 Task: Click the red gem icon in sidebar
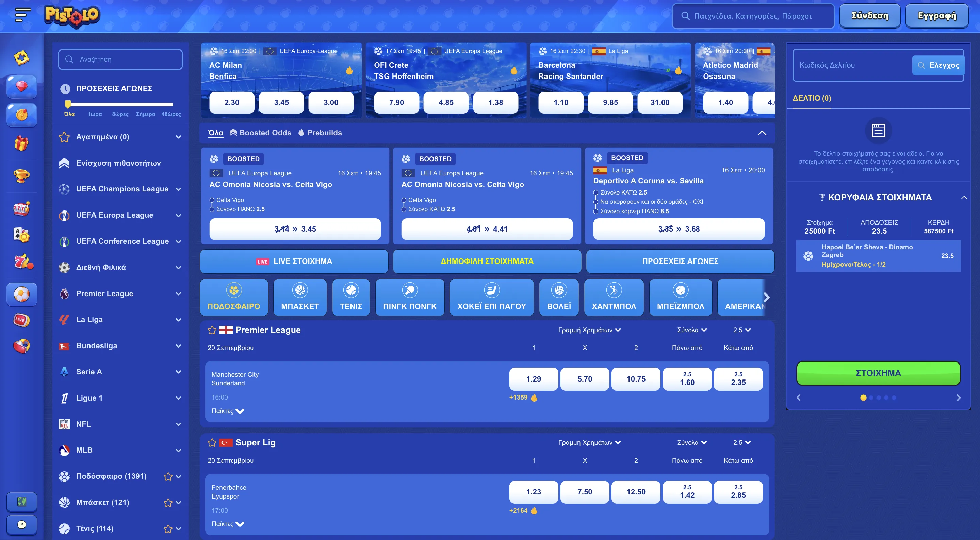[x=22, y=86]
